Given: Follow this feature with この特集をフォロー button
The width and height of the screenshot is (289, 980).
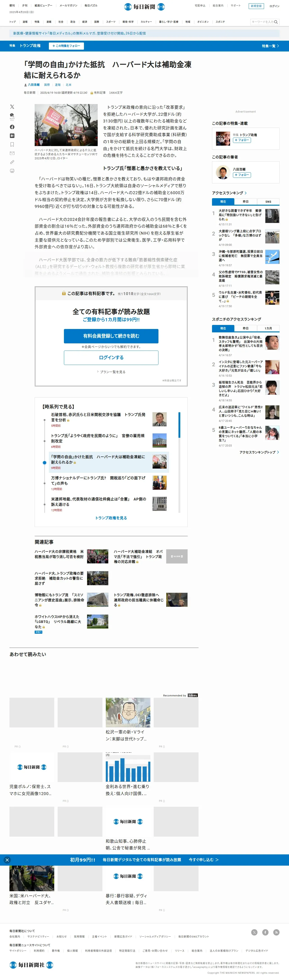Looking at the screenshot, I should tap(66, 46).
